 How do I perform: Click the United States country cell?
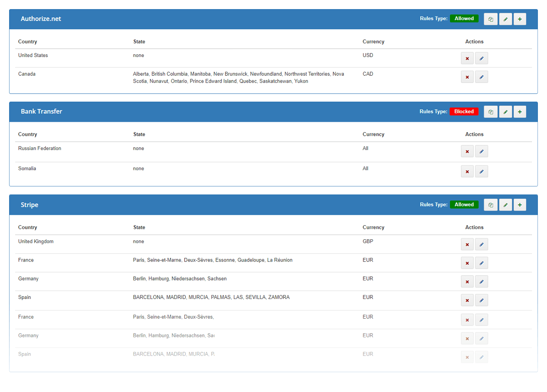pyautogui.click(x=33, y=55)
